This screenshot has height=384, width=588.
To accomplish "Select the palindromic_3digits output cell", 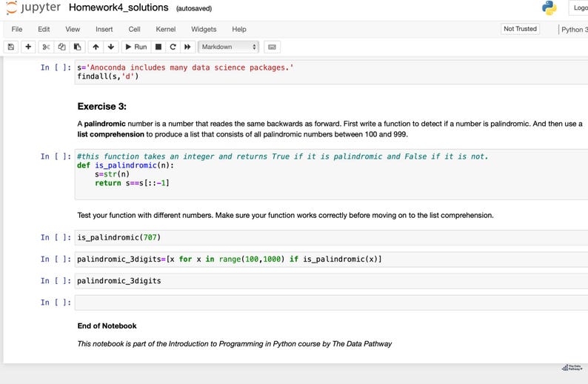I will (331, 281).
